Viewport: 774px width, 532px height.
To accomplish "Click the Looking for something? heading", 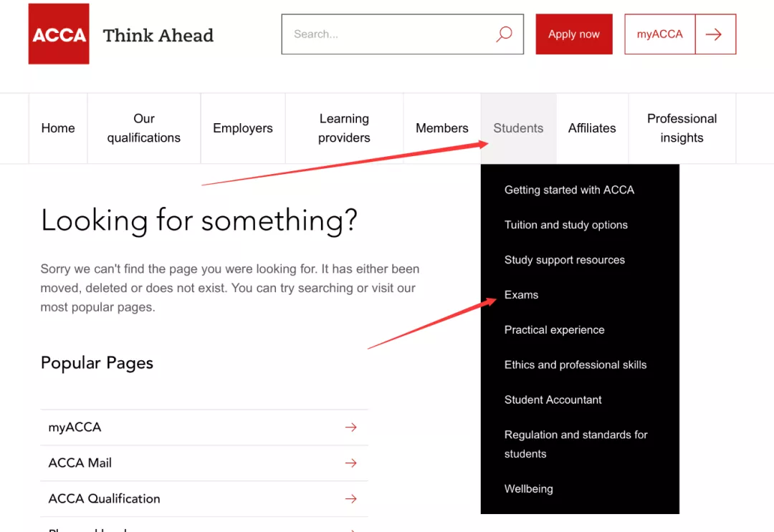I will (x=199, y=221).
